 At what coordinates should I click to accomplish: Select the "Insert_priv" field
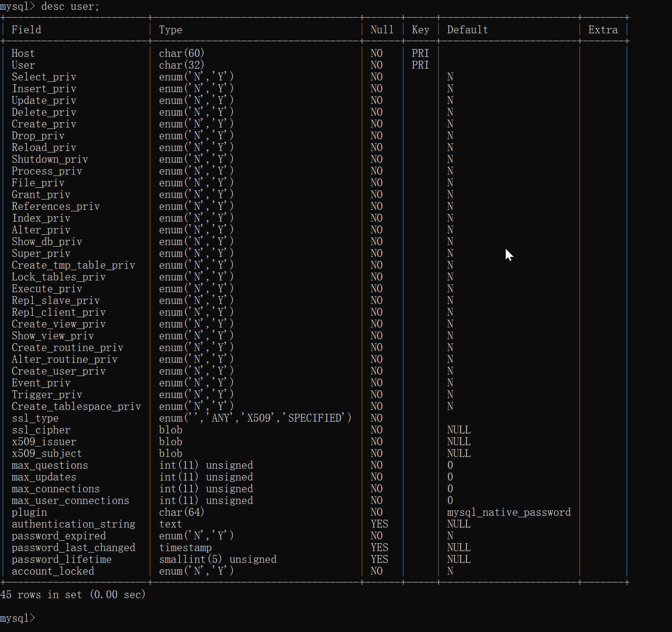[x=44, y=89]
